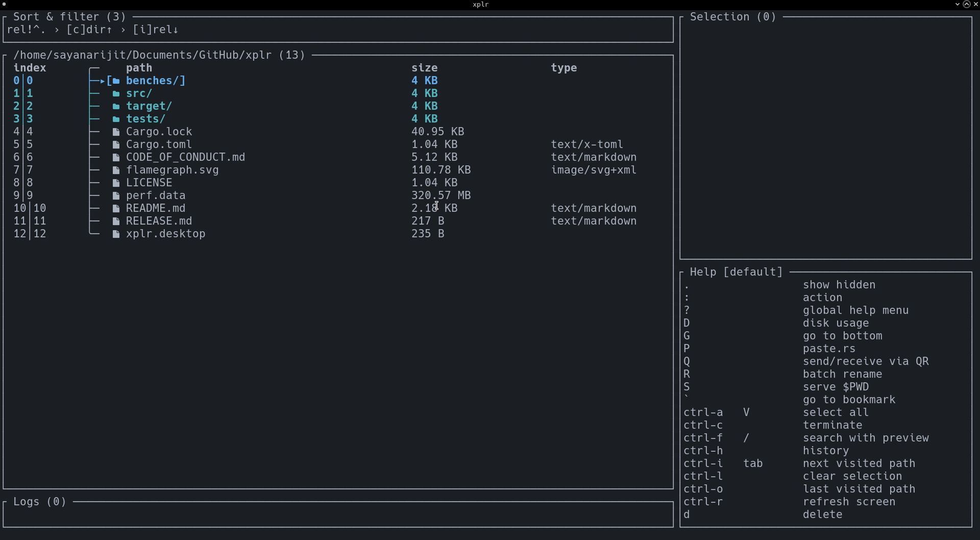
Task: Click the src folder icon
Action: coord(115,93)
